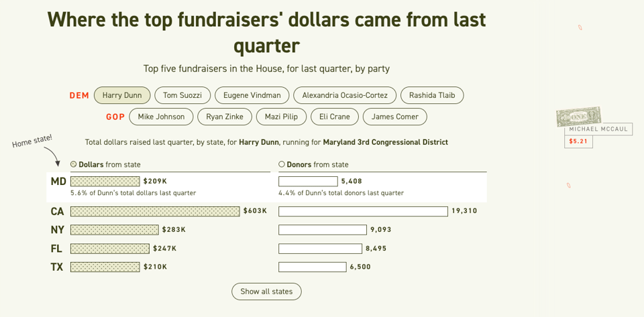
Task: Switch to Tom Suozzi
Action: [182, 95]
